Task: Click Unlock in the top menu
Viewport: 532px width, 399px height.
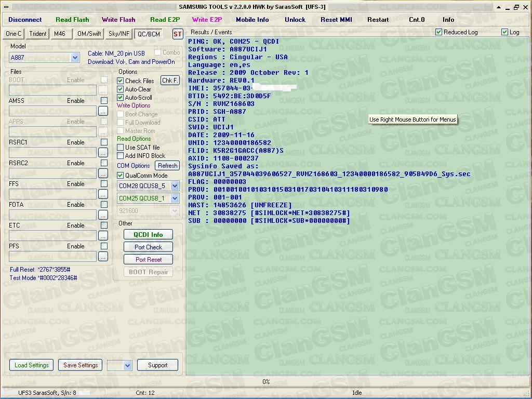Action: (295, 20)
